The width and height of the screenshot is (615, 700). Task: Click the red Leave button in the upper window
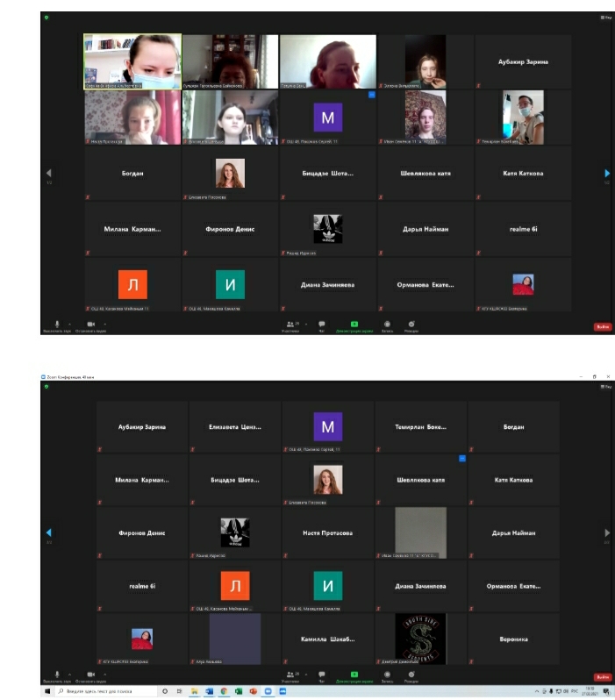[x=602, y=326]
